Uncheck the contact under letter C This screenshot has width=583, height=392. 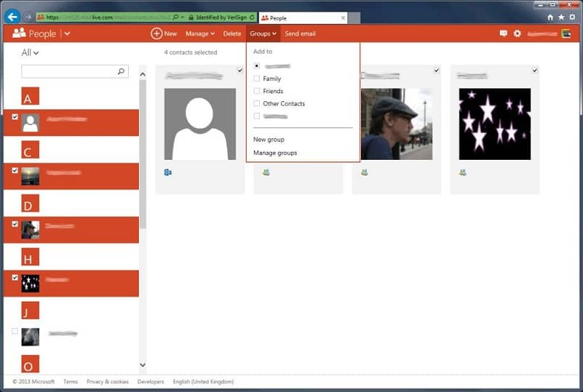pyautogui.click(x=15, y=171)
